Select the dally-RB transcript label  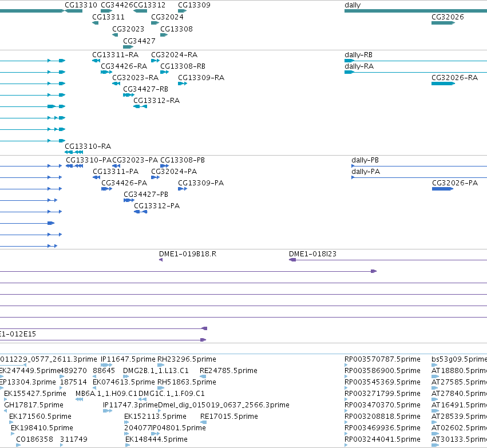point(358,55)
